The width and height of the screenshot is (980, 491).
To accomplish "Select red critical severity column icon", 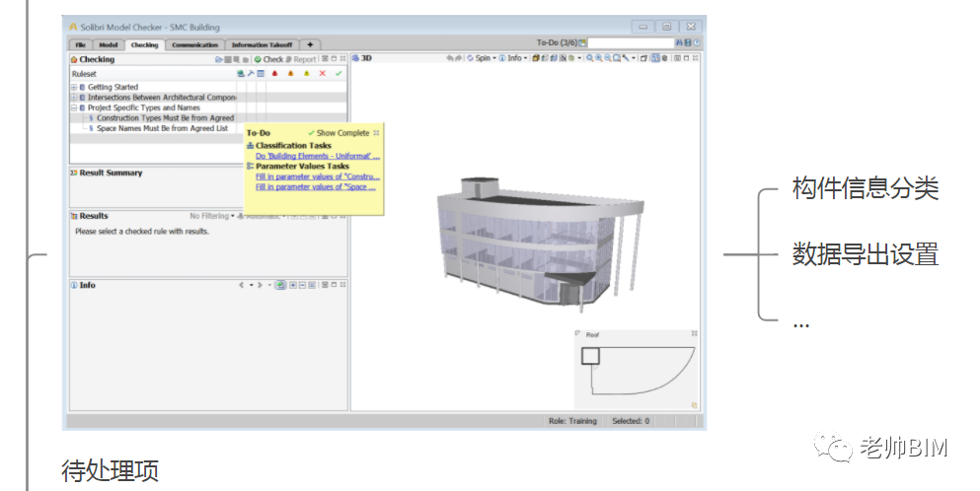I will click(x=275, y=73).
